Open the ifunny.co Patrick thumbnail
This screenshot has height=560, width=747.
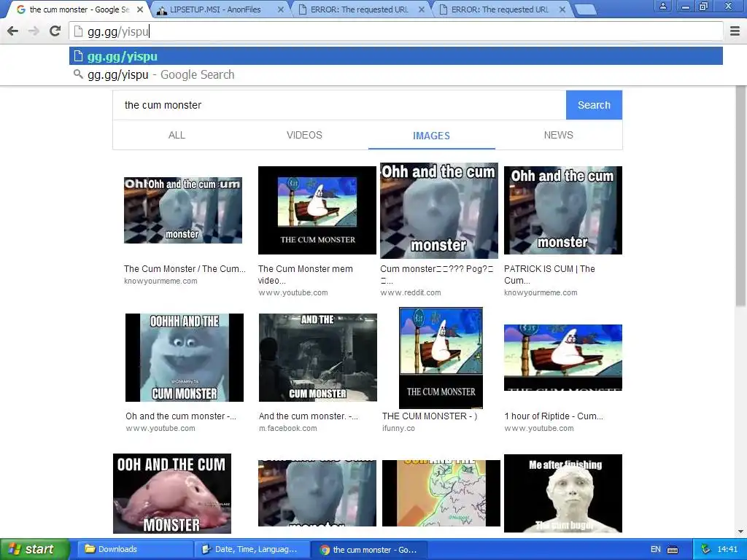(441, 357)
